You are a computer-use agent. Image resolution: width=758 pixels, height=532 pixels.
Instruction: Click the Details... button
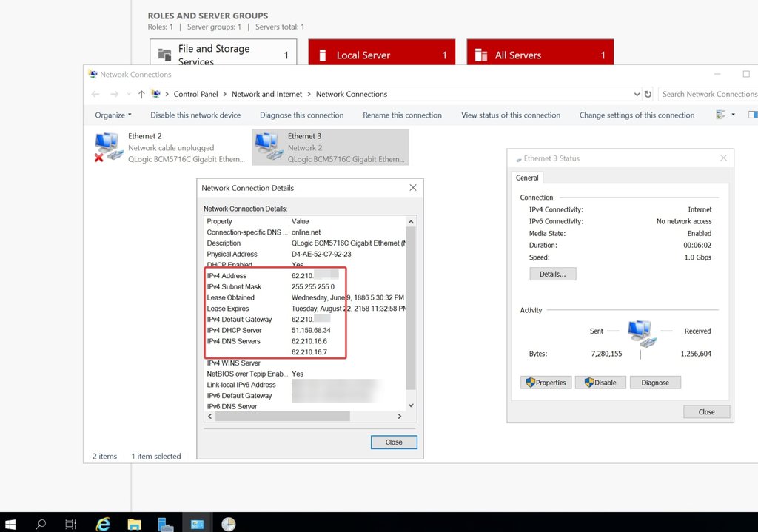coord(552,274)
